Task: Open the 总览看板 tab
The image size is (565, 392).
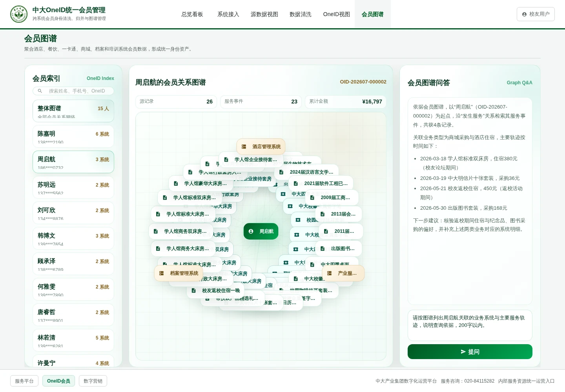Action: pyautogui.click(x=192, y=14)
